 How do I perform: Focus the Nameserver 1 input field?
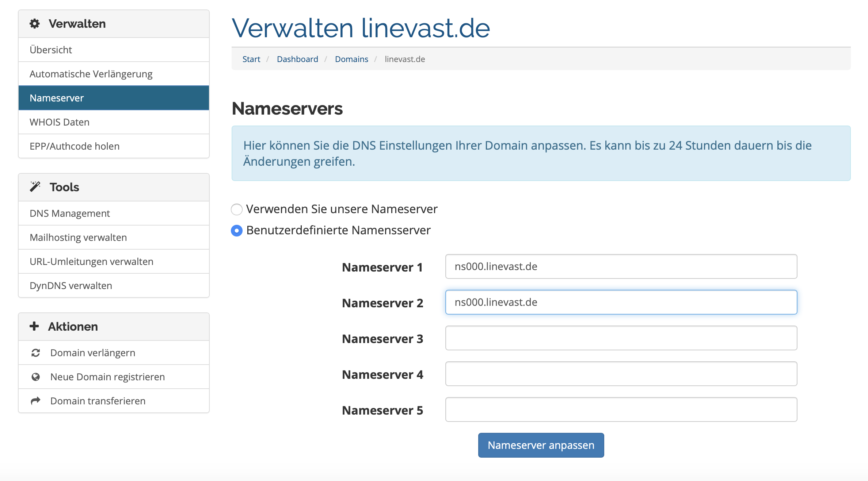click(621, 266)
